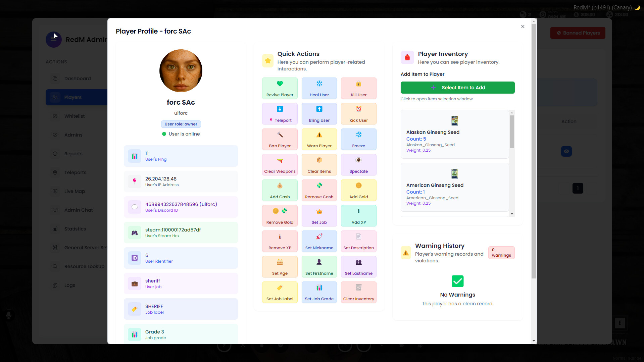The height and width of the screenshot is (362, 644).
Task: Click the Add XP button
Action: click(359, 216)
